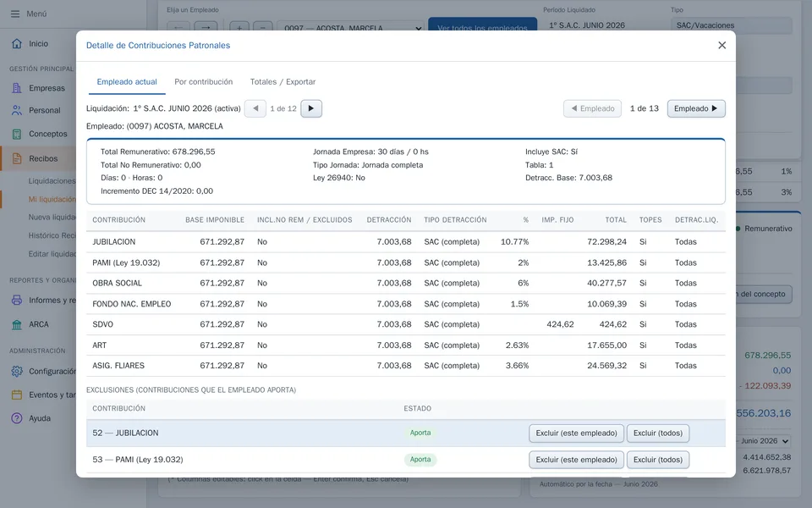
Task: Open the hamburger Menú icon
Action: [15, 14]
